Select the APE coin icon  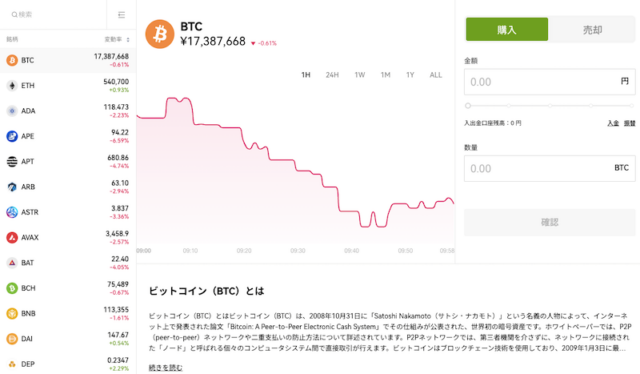pyautogui.click(x=12, y=136)
